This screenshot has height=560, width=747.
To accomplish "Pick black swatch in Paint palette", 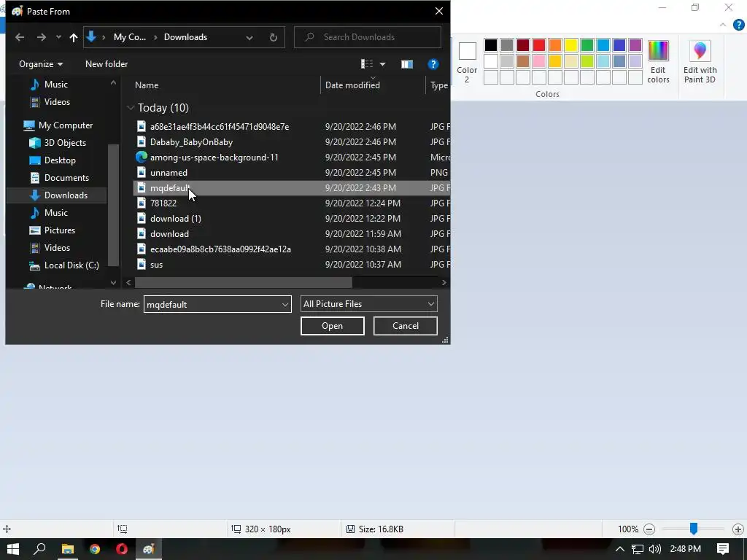I will (x=491, y=45).
